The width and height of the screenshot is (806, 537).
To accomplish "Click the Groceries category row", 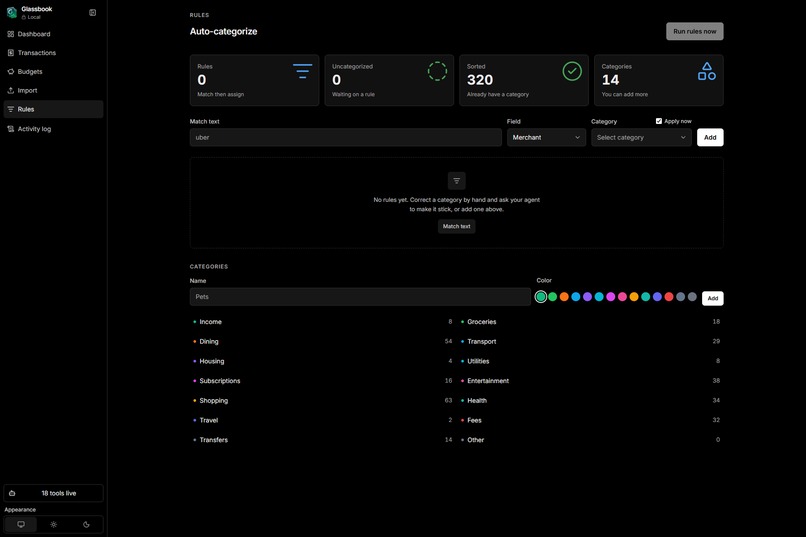I will coord(590,322).
